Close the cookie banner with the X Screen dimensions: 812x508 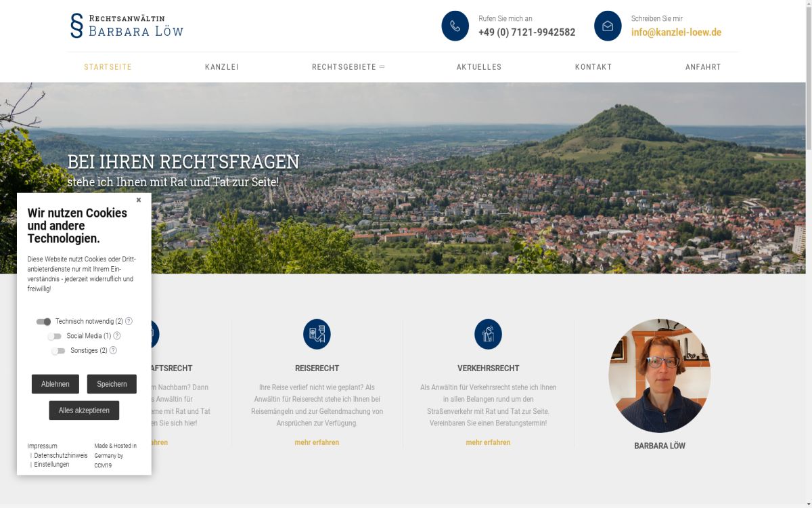click(x=139, y=199)
